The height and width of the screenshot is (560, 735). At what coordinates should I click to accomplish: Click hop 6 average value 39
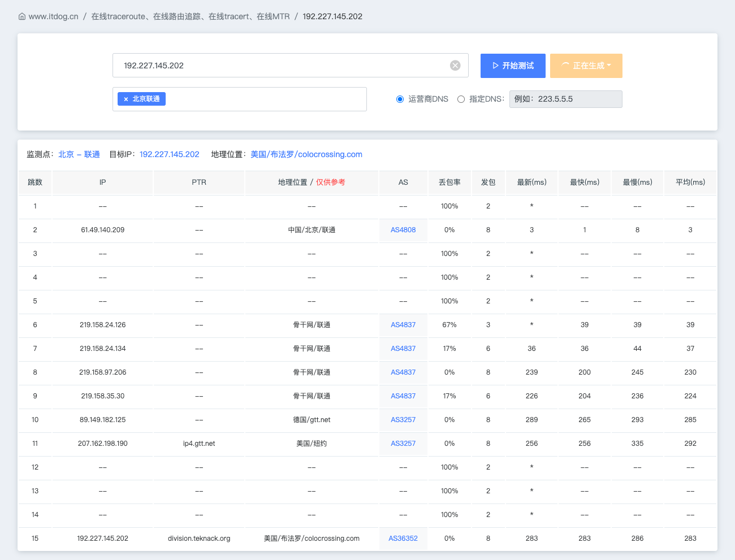point(690,325)
